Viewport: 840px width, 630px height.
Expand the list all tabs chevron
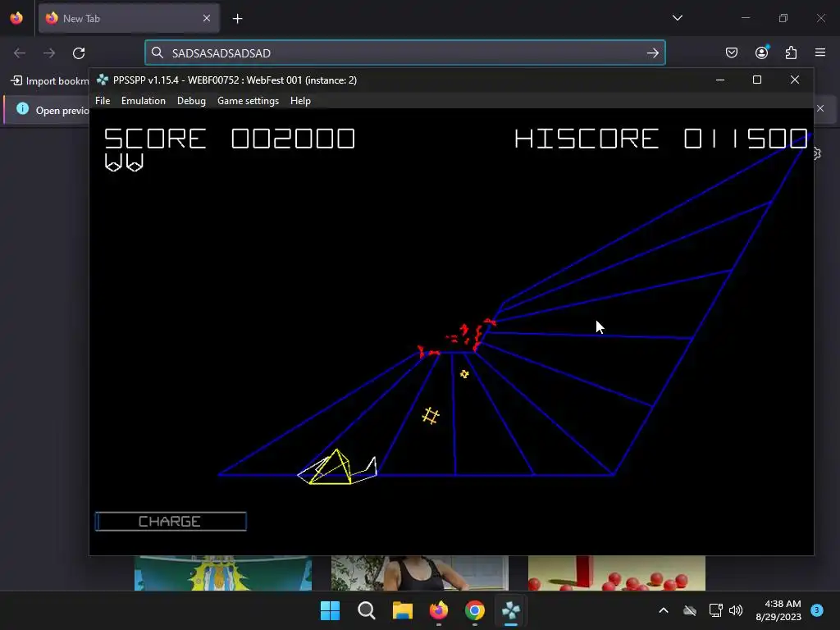point(677,18)
